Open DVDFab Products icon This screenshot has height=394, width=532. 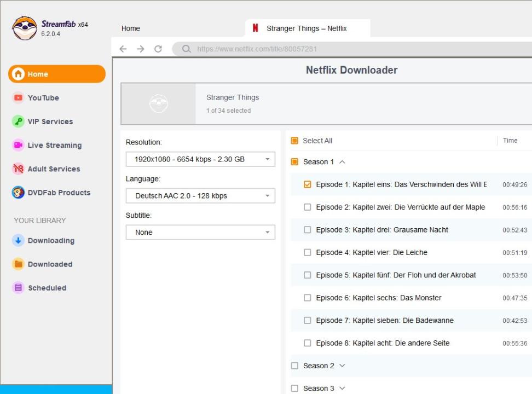coord(19,193)
